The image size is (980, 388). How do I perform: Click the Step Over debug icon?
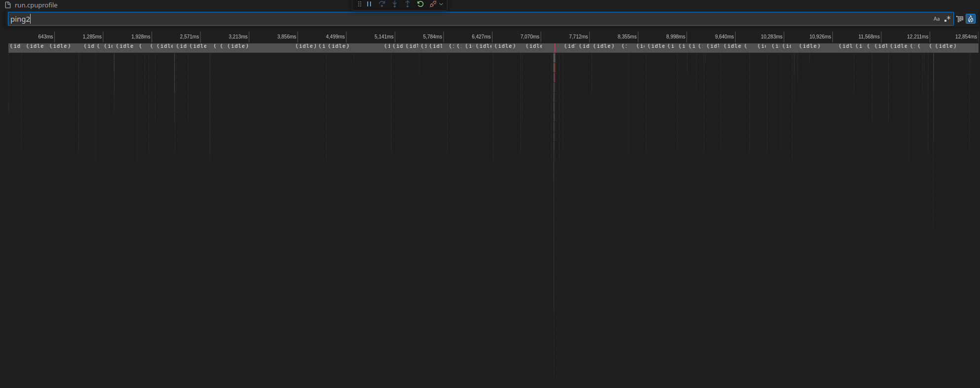tap(382, 4)
